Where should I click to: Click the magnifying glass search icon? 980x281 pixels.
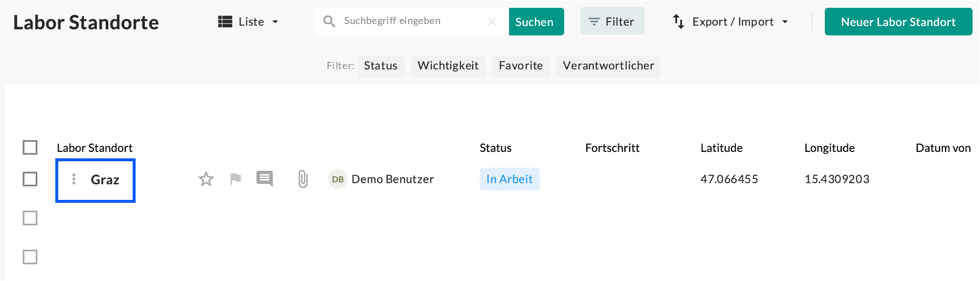coord(329,22)
